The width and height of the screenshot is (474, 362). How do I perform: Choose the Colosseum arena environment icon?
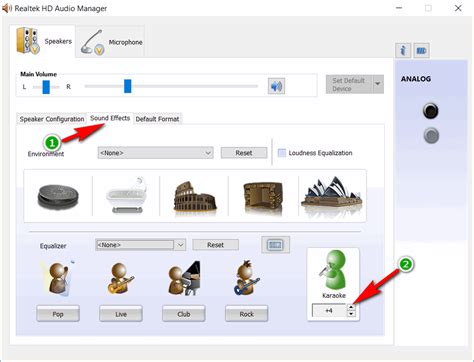tap(195, 197)
